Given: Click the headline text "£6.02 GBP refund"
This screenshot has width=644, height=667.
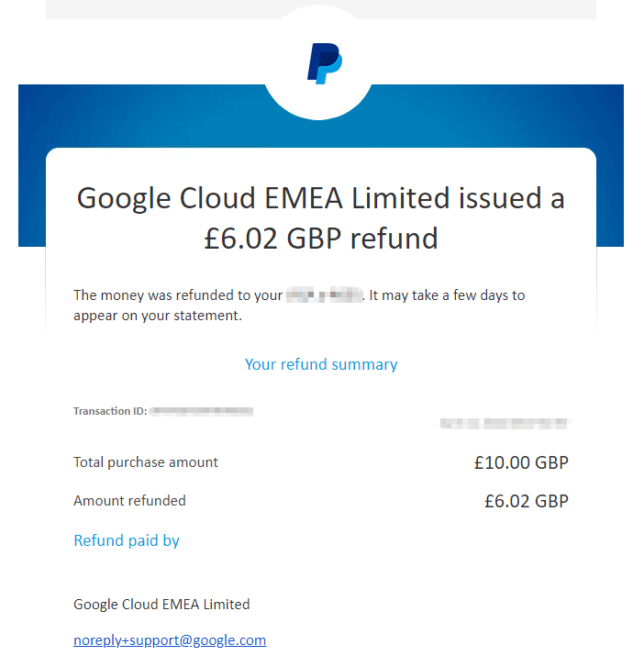Looking at the screenshot, I should point(321,239).
